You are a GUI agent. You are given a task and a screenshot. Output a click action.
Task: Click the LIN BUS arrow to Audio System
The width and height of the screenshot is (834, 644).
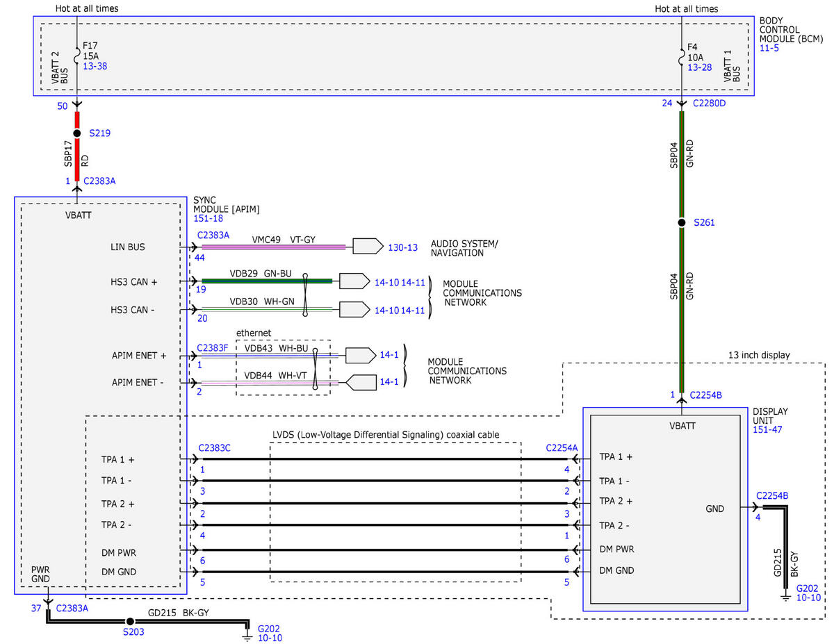(x=368, y=246)
